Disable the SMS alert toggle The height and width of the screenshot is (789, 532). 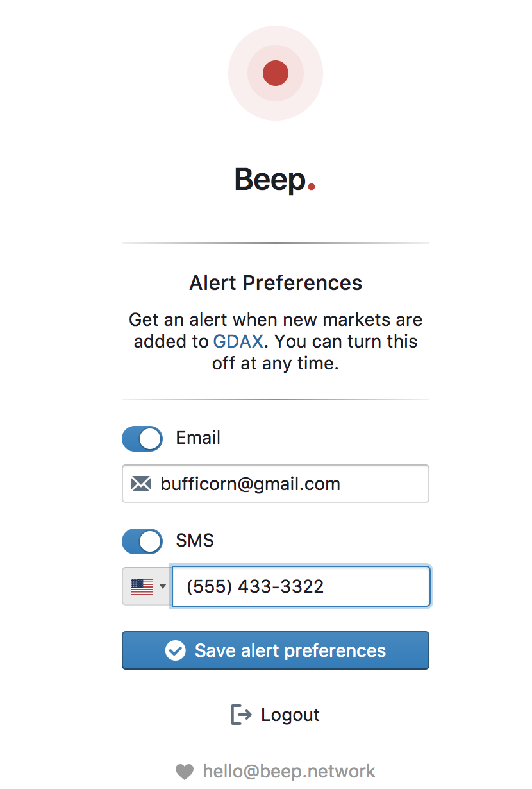coord(142,541)
